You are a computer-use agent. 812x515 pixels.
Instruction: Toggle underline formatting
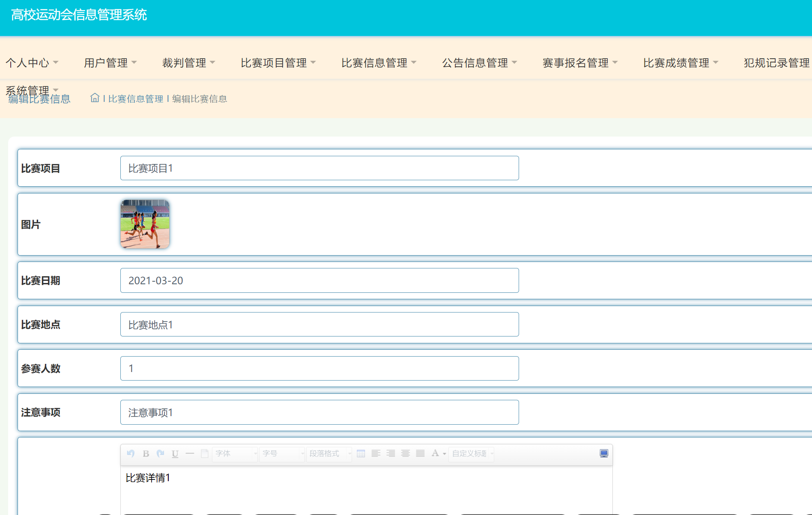coord(175,454)
